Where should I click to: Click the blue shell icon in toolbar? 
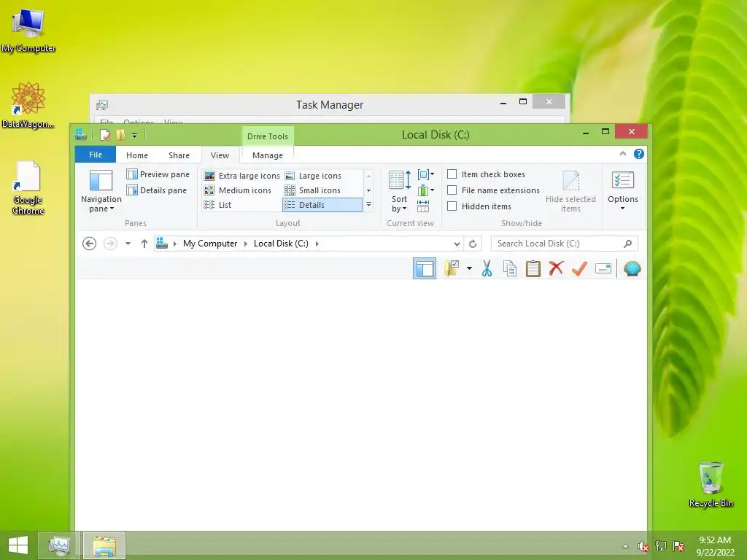point(632,268)
